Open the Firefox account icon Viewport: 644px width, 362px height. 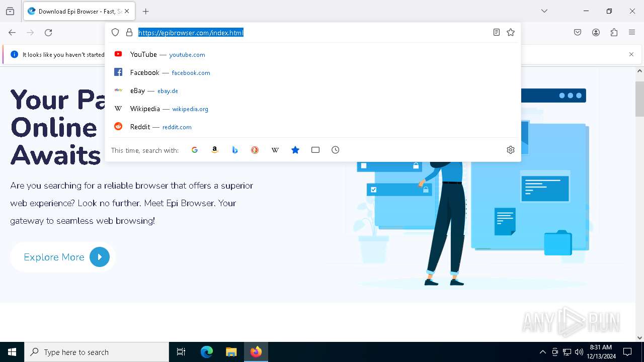[x=596, y=33]
